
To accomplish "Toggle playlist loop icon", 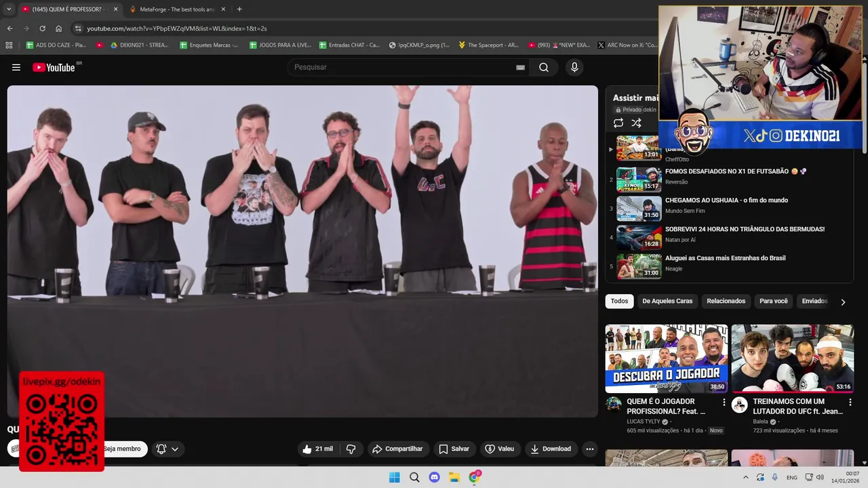I will pyautogui.click(x=618, y=123).
